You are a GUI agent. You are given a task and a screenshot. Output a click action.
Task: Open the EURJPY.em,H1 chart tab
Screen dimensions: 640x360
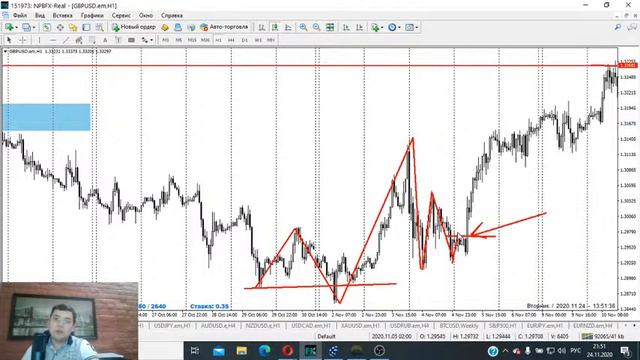(544, 326)
